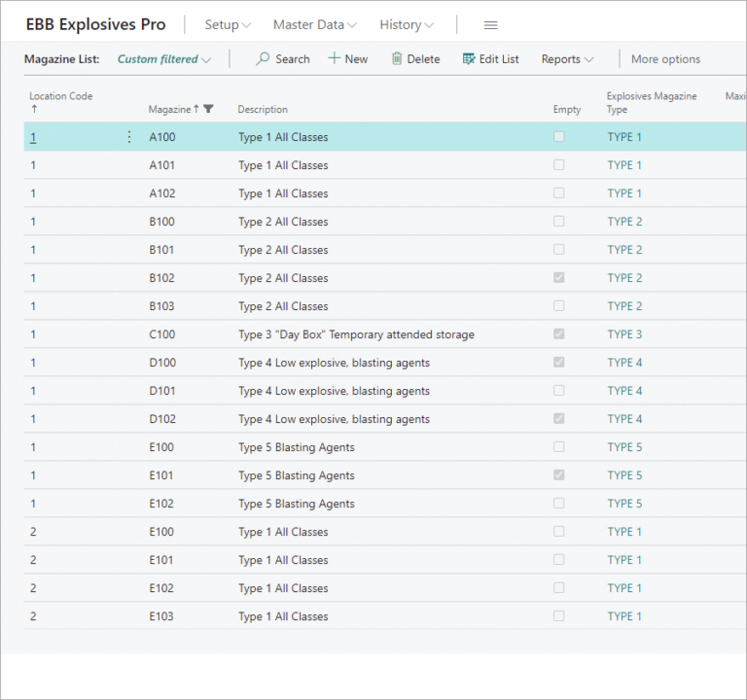Toggle Empty checkbox for A100 row

(x=559, y=137)
